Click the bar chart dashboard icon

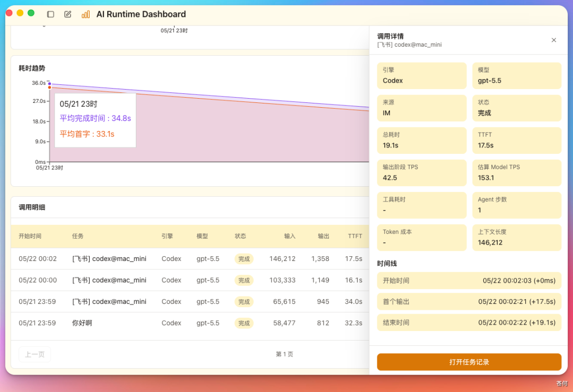(85, 14)
